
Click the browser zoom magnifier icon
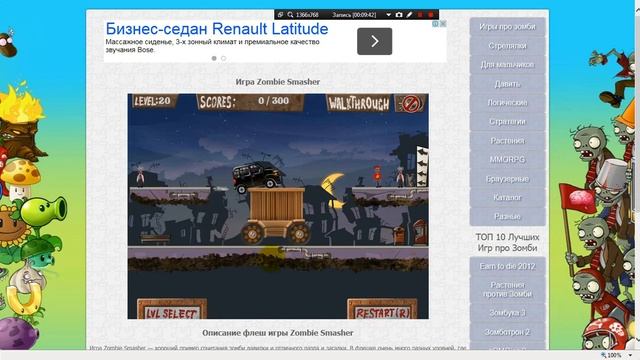[604, 355]
